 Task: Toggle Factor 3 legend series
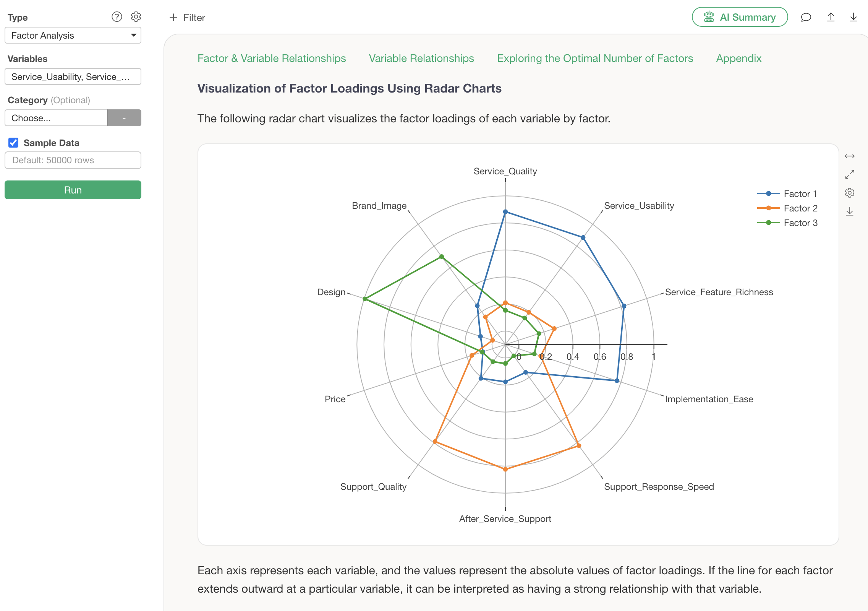pos(787,223)
